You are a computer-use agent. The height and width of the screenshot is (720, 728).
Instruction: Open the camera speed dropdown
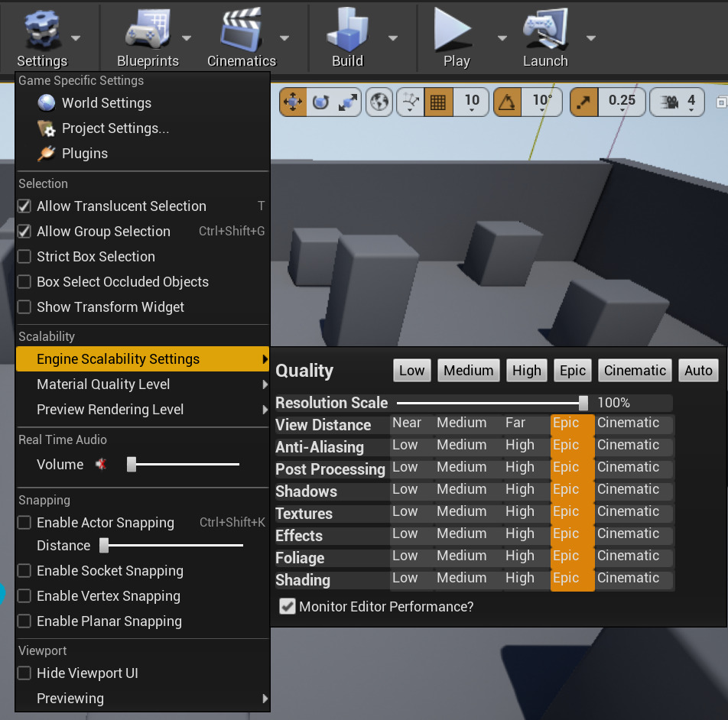click(677, 101)
